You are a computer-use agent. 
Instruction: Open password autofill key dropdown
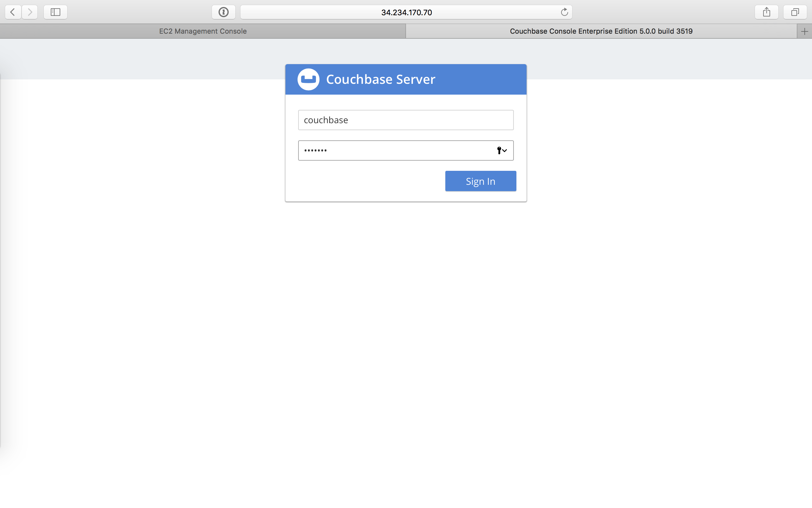click(x=502, y=150)
